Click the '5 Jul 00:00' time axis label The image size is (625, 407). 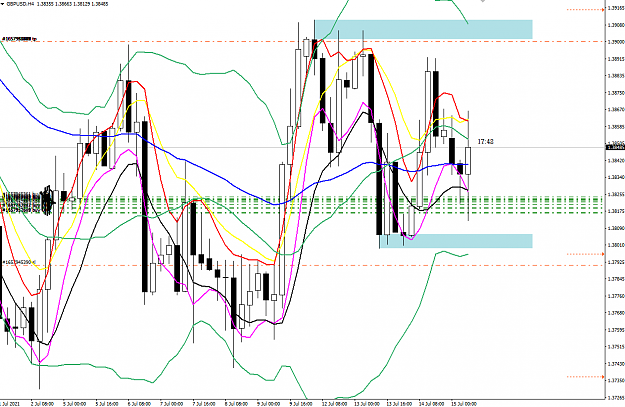coord(74,403)
